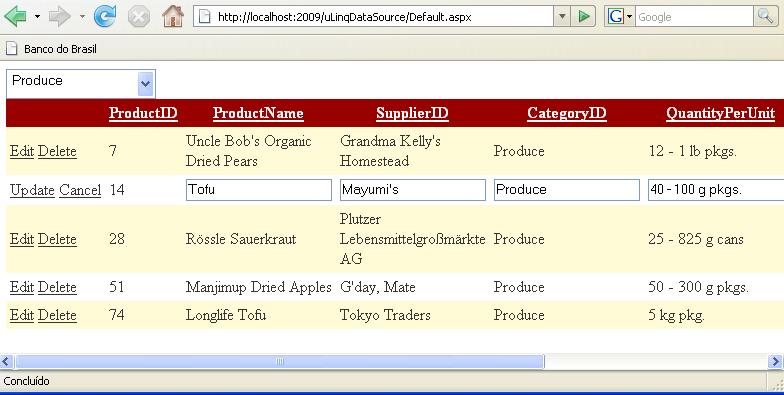Image resolution: width=784 pixels, height=395 pixels.
Task: Click Update for the Tofu row
Action: [32, 190]
